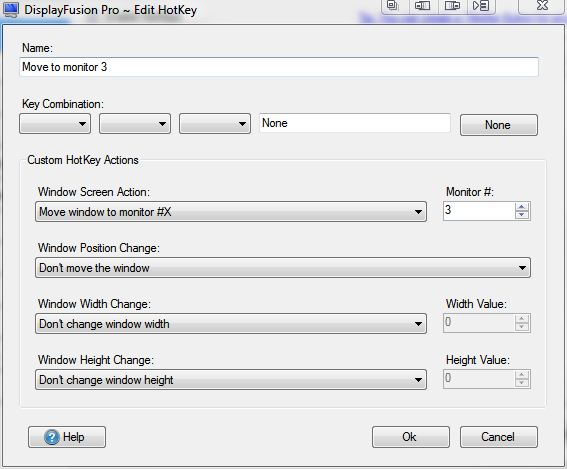Click the 'Window Height Change:' label
Image resolution: width=567 pixels, height=469 pixels.
pos(96,360)
